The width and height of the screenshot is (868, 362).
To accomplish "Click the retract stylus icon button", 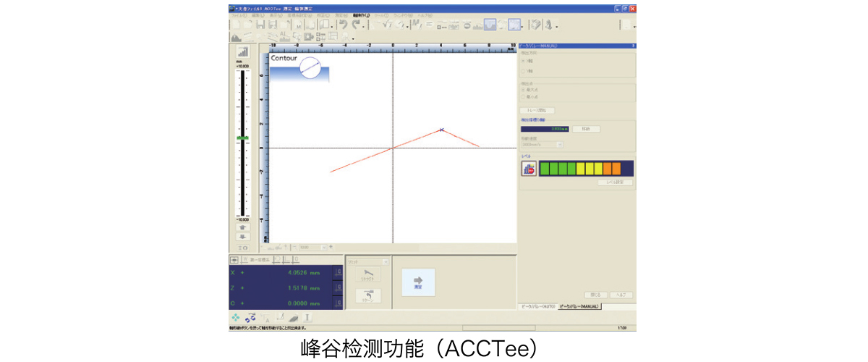I will click(369, 275).
